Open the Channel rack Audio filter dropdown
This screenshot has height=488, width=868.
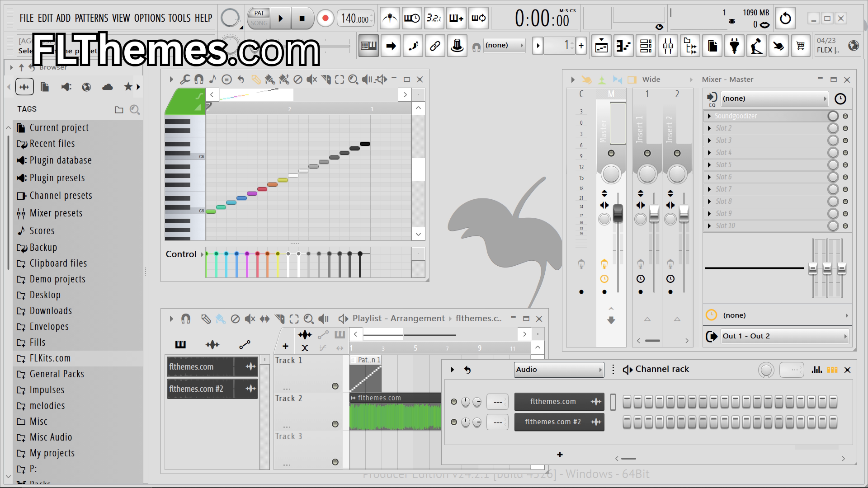point(559,370)
